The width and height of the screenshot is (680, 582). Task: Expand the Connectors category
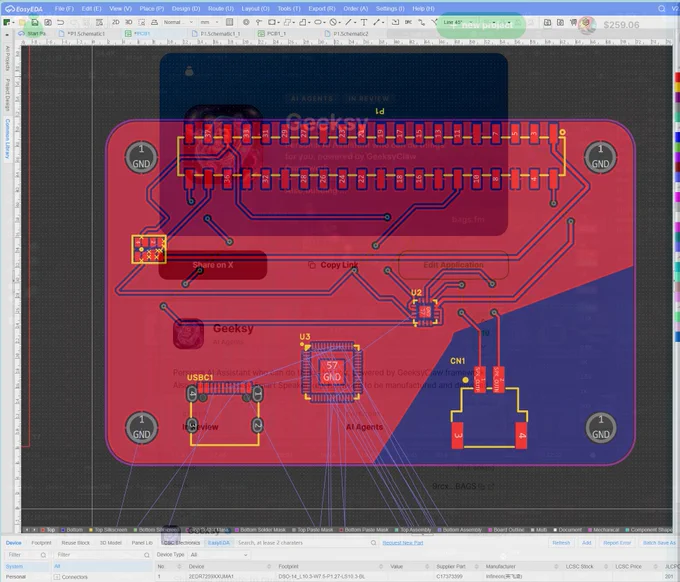[x=57, y=577]
